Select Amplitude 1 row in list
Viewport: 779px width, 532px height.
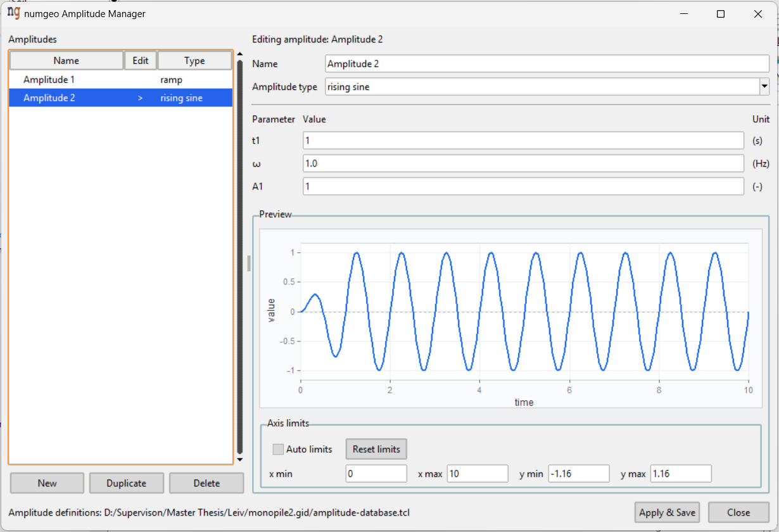tap(120, 80)
